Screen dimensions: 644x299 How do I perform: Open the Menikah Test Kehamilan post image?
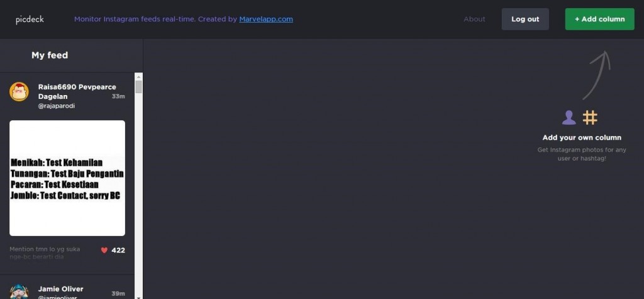pyautogui.click(x=67, y=178)
